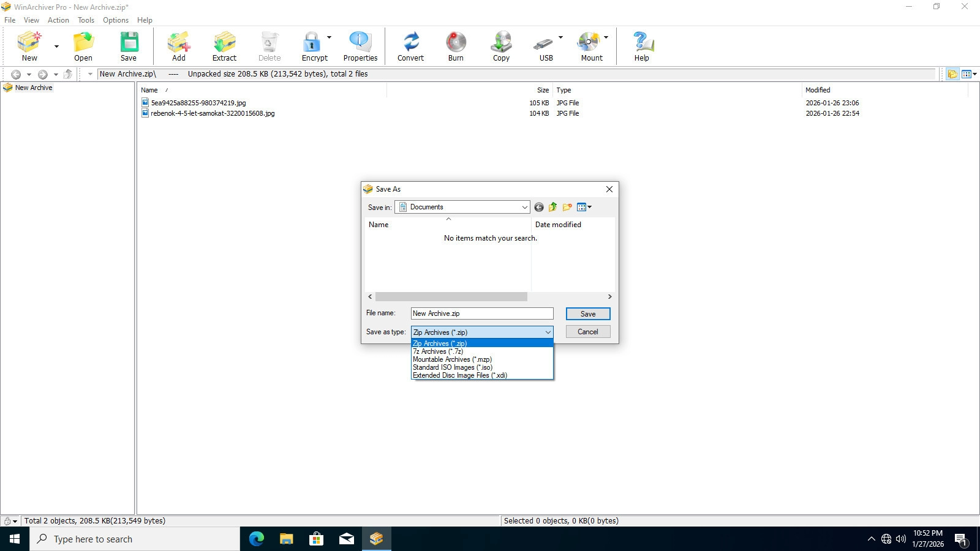Sort main file list by Size column
This screenshot has height=551, width=980.
point(543,90)
